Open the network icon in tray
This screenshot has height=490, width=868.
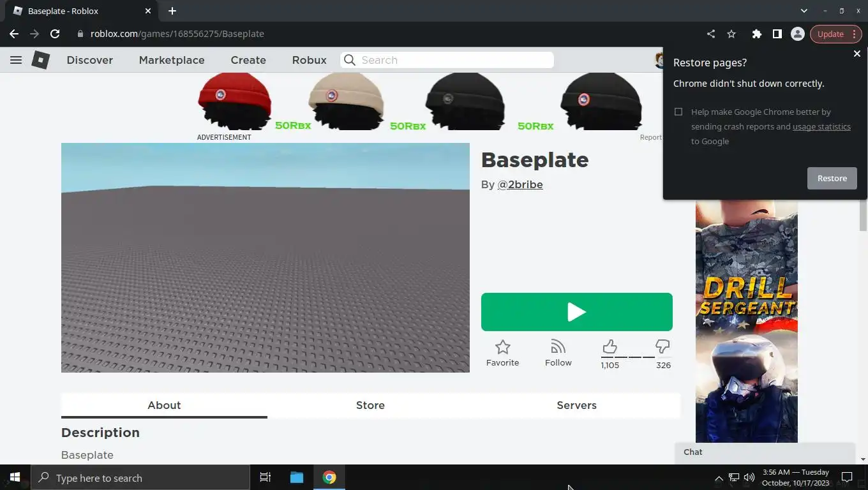click(x=734, y=477)
